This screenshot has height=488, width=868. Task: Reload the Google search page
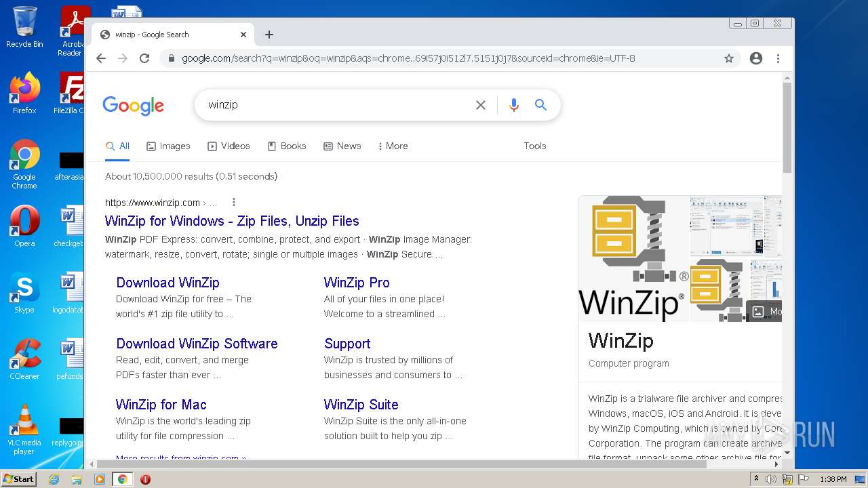[144, 58]
